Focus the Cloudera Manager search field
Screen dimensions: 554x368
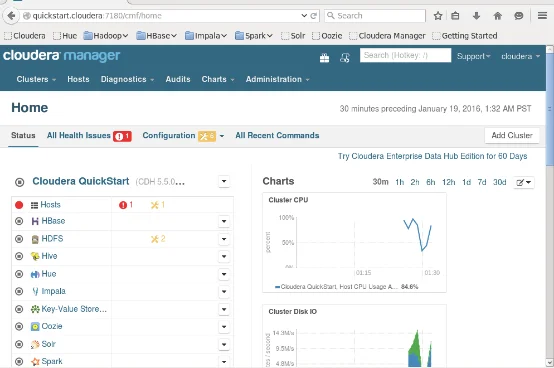point(405,55)
